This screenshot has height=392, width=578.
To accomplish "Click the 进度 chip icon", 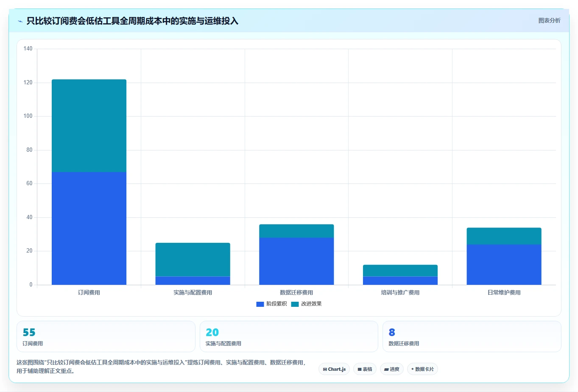I will pyautogui.click(x=386, y=369).
